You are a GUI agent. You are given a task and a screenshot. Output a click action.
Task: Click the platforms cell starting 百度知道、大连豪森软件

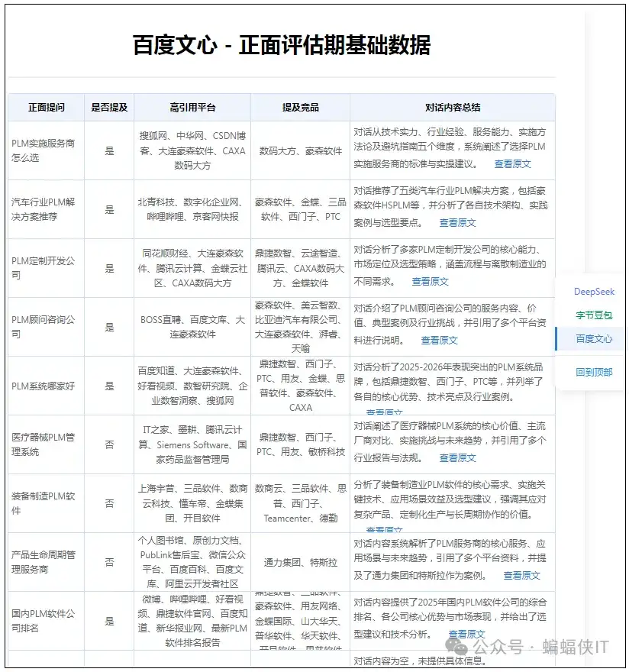[192, 386]
